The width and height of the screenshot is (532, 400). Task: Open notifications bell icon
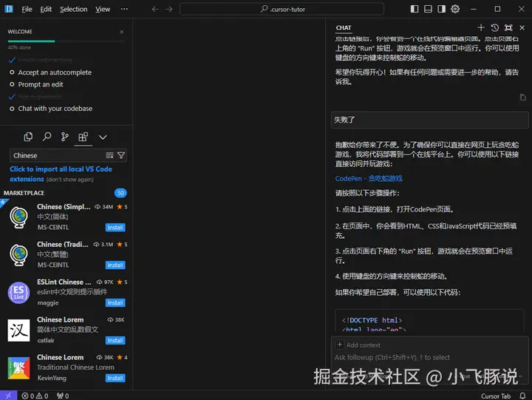tap(522, 396)
